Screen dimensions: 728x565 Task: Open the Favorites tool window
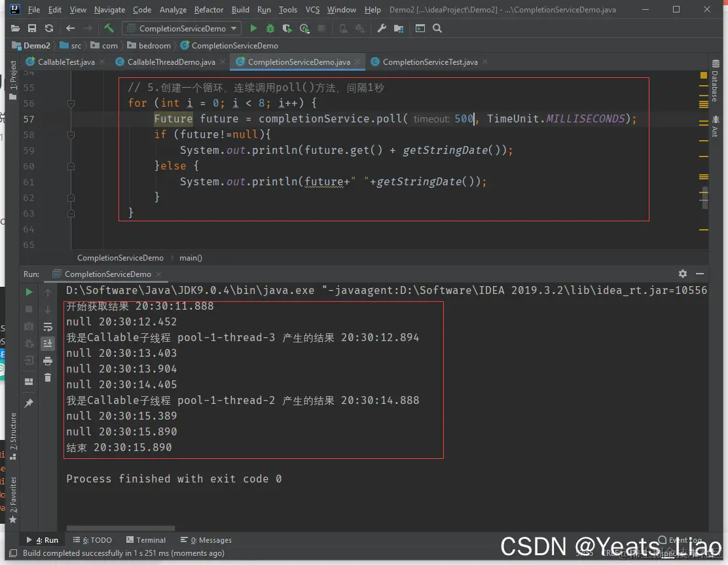click(x=13, y=500)
